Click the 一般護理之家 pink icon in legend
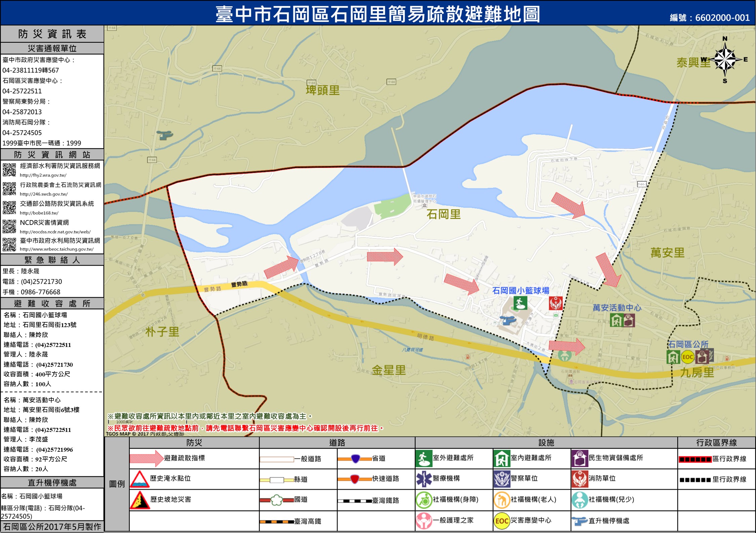This screenshot has width=756, height=533. pos(424,521)
